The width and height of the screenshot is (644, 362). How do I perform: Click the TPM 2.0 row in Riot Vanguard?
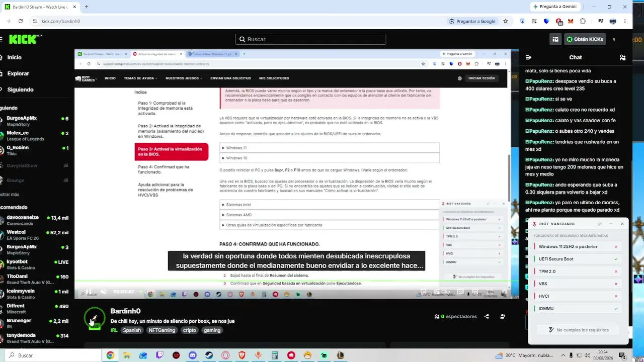[x=577, y=271]
